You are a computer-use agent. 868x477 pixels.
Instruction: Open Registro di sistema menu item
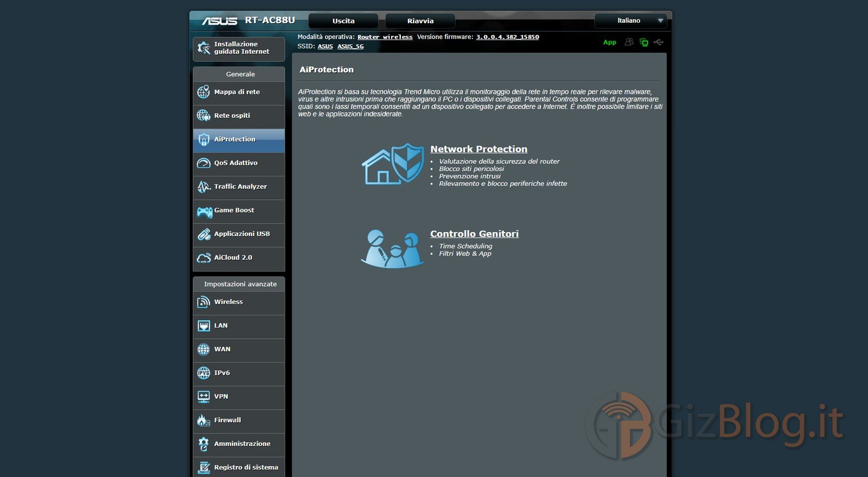pos(239,467)
